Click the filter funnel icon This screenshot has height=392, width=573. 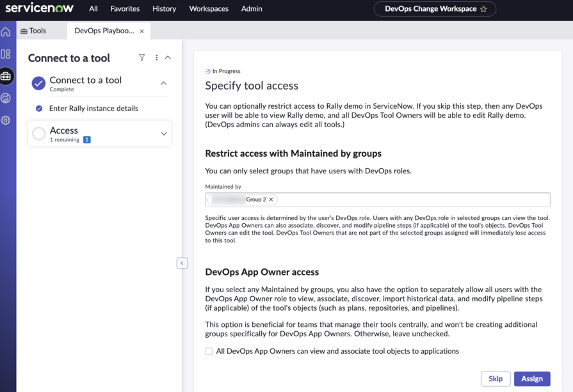click(x=141, y=58)
